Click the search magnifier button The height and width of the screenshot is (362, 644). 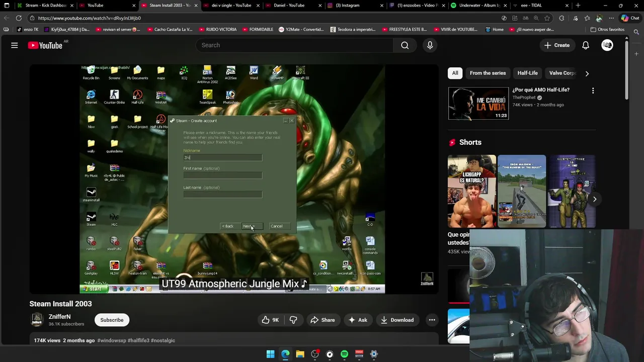(x=405, y=45)
